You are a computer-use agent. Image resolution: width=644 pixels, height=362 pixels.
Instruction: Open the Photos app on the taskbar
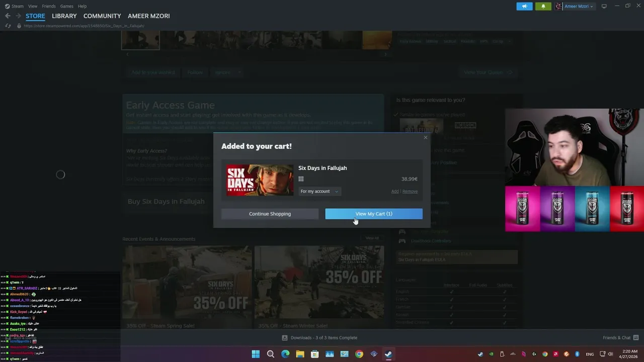[330, 354]
